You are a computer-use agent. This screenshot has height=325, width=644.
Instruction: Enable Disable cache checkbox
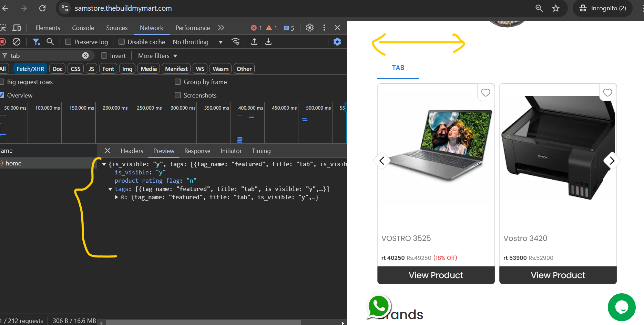122,42
